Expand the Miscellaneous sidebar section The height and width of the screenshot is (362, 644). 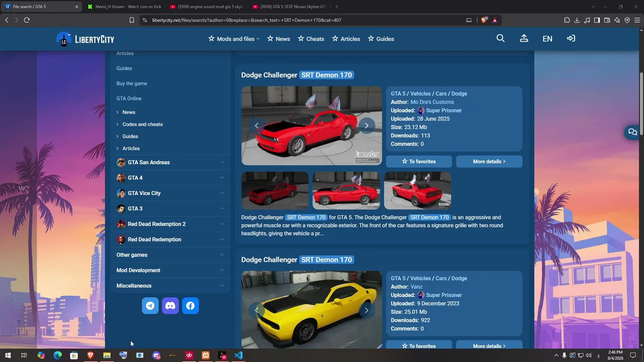(x=171, y=286)
